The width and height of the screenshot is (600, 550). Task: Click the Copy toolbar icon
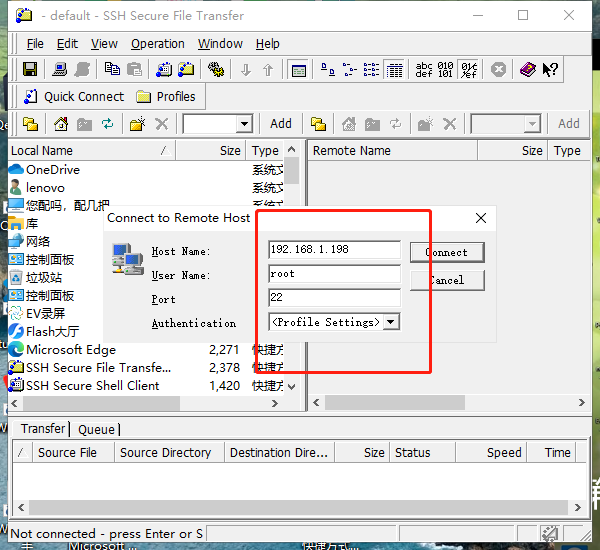point(112,70)
